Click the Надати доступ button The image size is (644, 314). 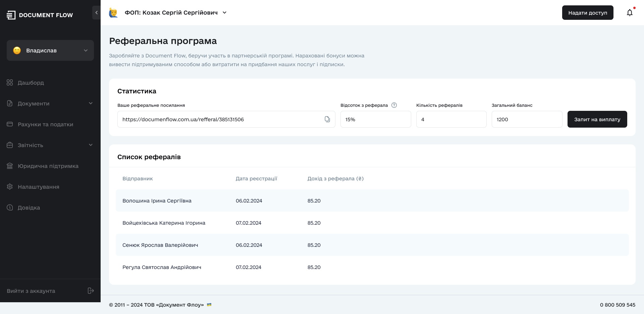pyautogui.click(x=588, y=13)
